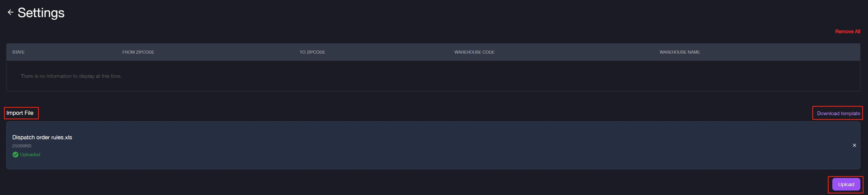Download the import template
This screenshot has height=195, width=868.
pyautogui.click(x=838, y=113)
